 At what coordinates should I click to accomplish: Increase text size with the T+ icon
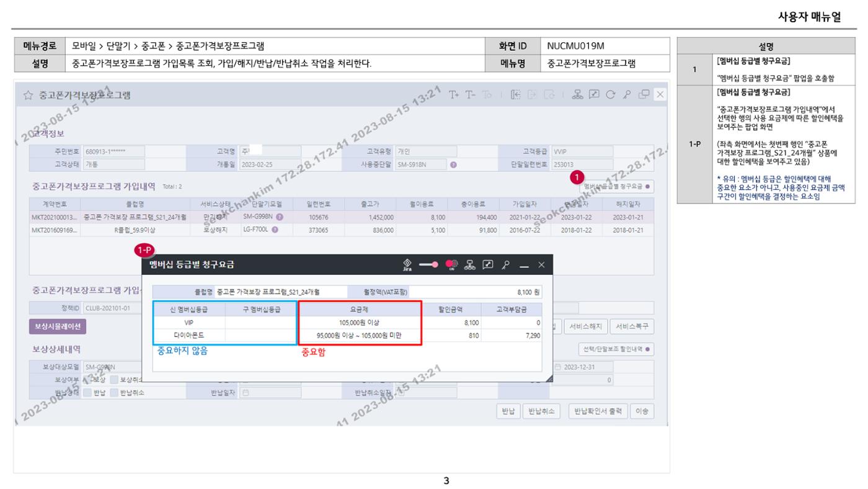[454, 95]
